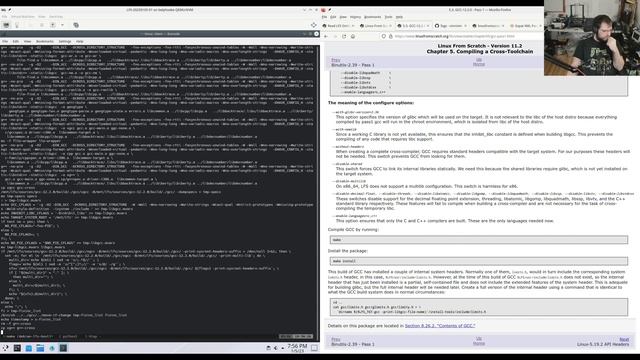Switch to the second 'Linux From Scratch' tab
This screenshot has width=640, height=360.
click(376, 26)
